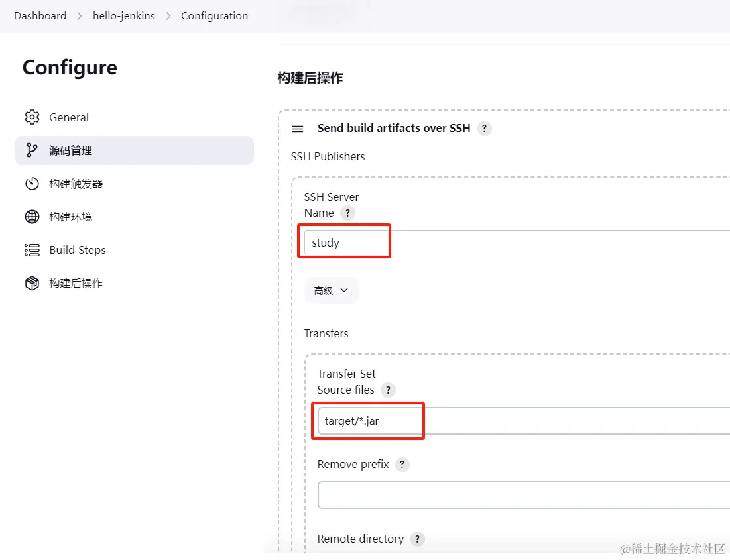Screen dimensions: 730x560
Task: Click the SSH Publishers label
Action: (328, 156)
